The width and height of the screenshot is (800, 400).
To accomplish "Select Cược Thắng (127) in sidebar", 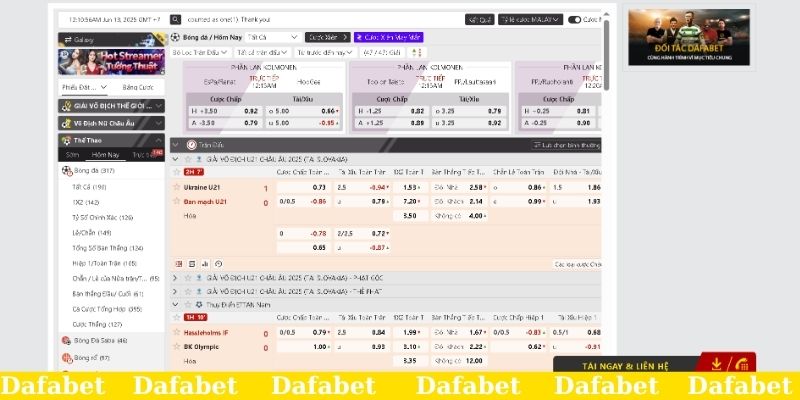I will 97,324.
